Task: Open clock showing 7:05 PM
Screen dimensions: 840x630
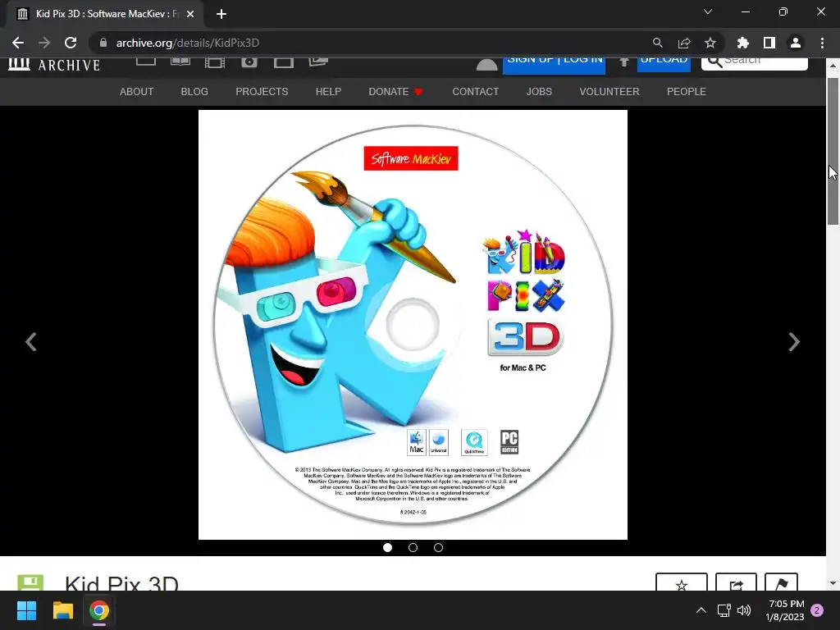Action: tap(785, 610)
